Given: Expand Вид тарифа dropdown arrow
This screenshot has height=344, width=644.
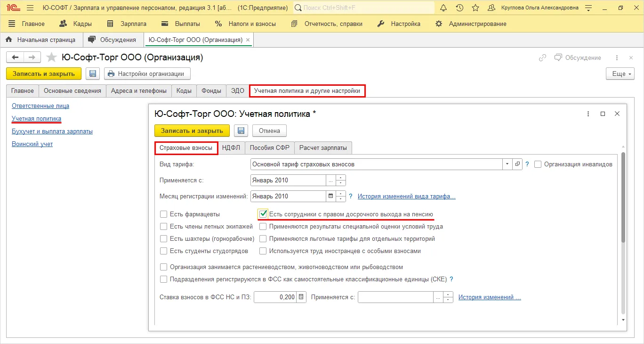Looking at the screenshot, I should point(507,164).
